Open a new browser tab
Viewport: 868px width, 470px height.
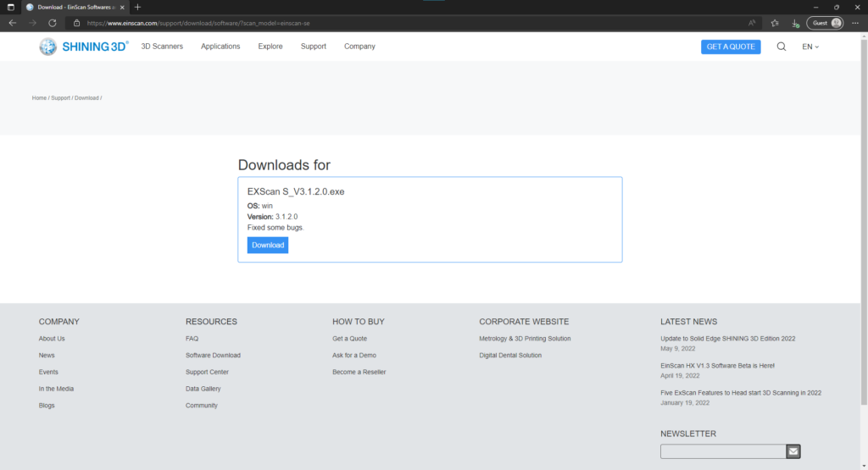(138, 7)
